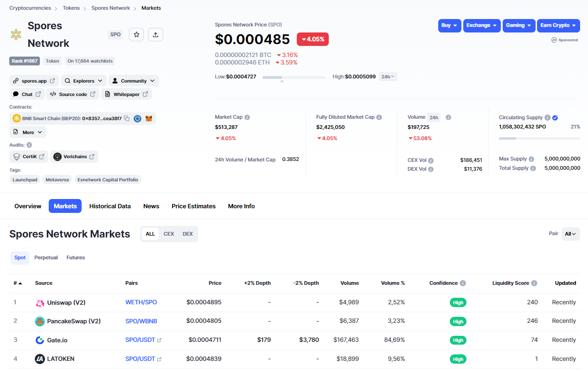Click the Uniswap (V2) logo
Viewport: 588px width, 372px height.
(x=40, y=303)
